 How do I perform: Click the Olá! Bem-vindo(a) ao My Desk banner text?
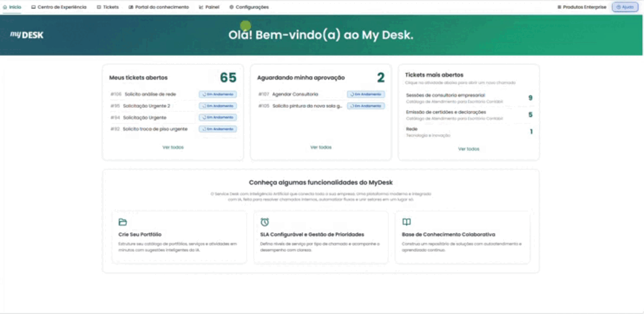pos(321,35)
